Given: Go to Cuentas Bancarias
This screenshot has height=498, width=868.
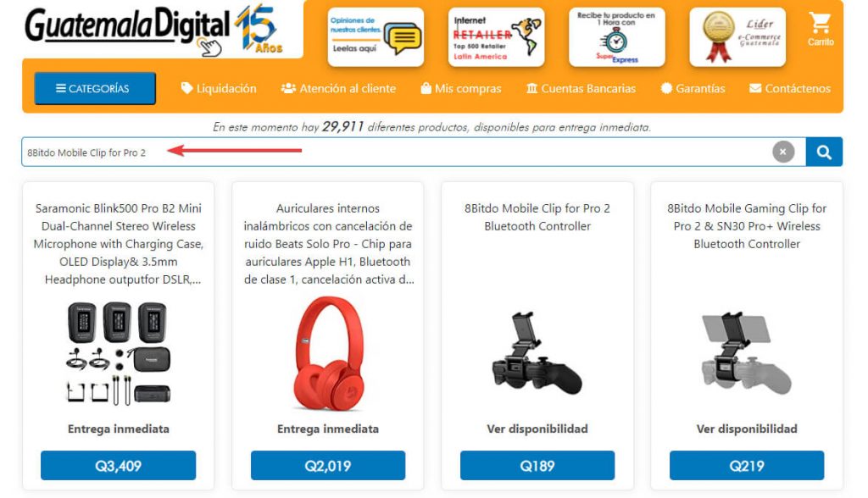Looking at the screenshot, I should click(581, 89).
